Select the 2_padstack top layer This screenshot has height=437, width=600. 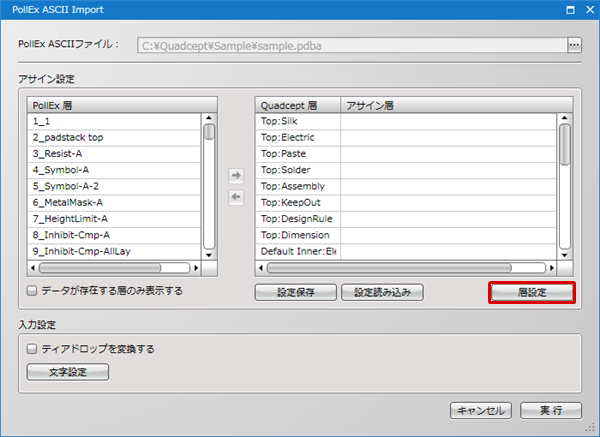114,137
